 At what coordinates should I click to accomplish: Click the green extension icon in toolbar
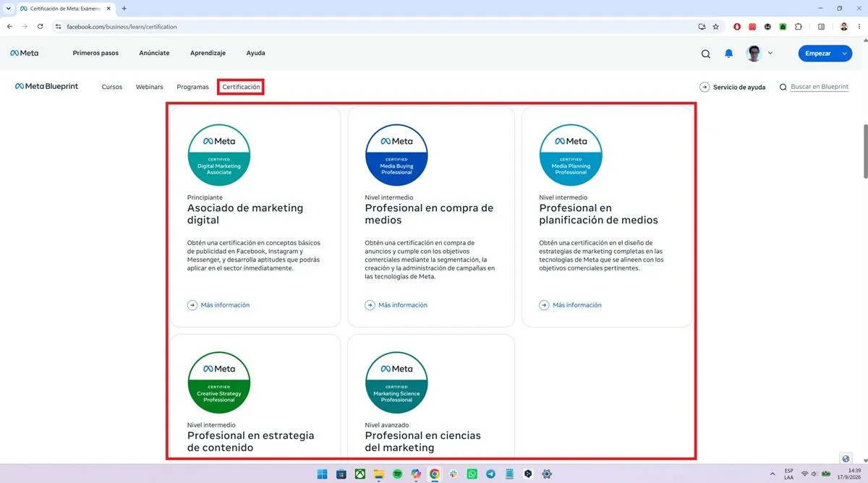coord(783,27)
